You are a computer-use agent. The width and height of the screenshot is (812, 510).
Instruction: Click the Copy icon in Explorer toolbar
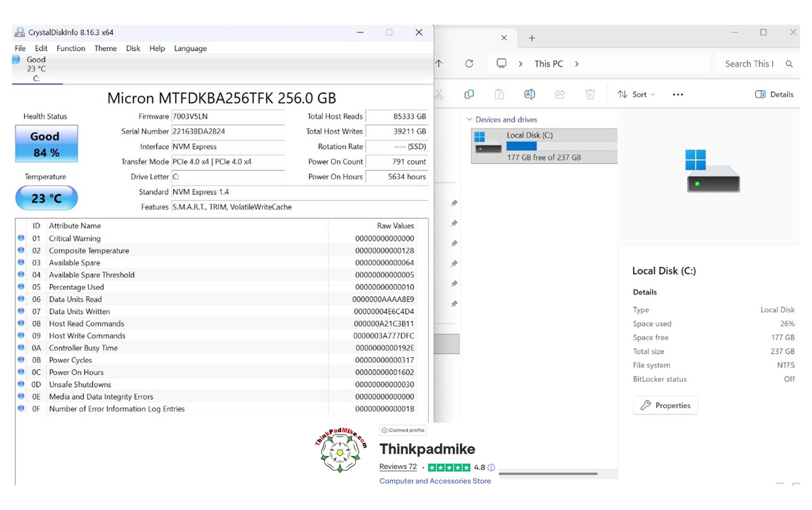point(469,94)
